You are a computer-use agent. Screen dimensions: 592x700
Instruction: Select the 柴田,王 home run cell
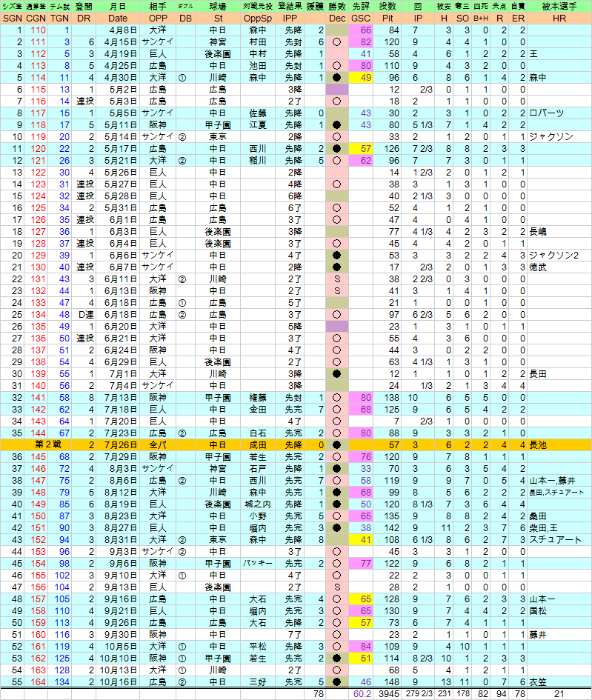[x=559, y=527]
